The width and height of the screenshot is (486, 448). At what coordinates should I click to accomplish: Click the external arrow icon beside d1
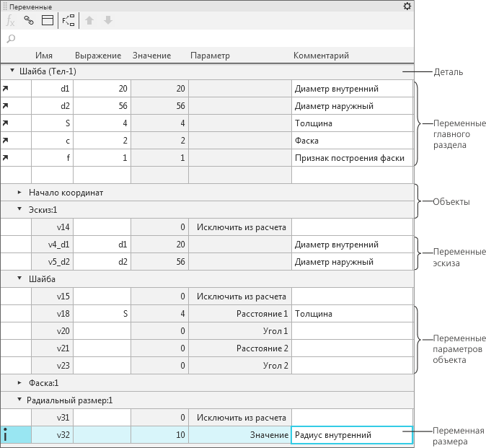point(6,89)
